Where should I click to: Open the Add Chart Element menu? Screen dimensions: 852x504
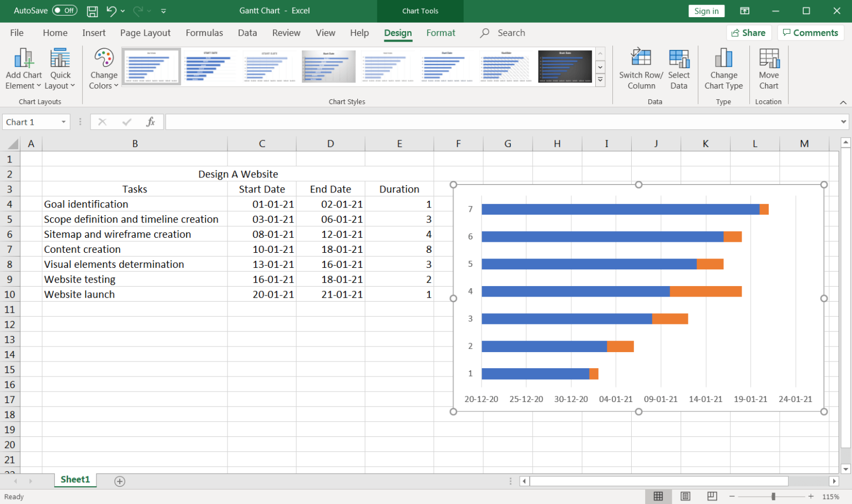23,68
